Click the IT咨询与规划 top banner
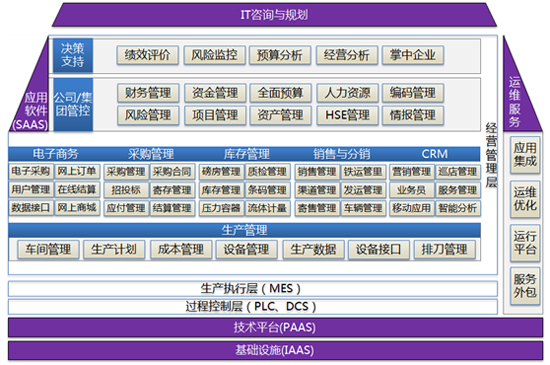This screenshot has width=550, height=365. click(x=274, y=15)
